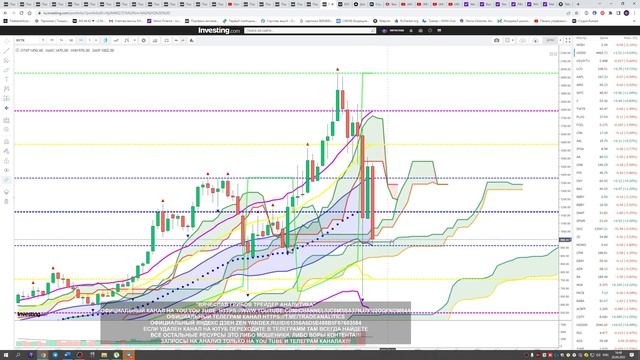Open the Windows Start menu
The height and width of the screenshot is (360, 640).
(6, 355)
